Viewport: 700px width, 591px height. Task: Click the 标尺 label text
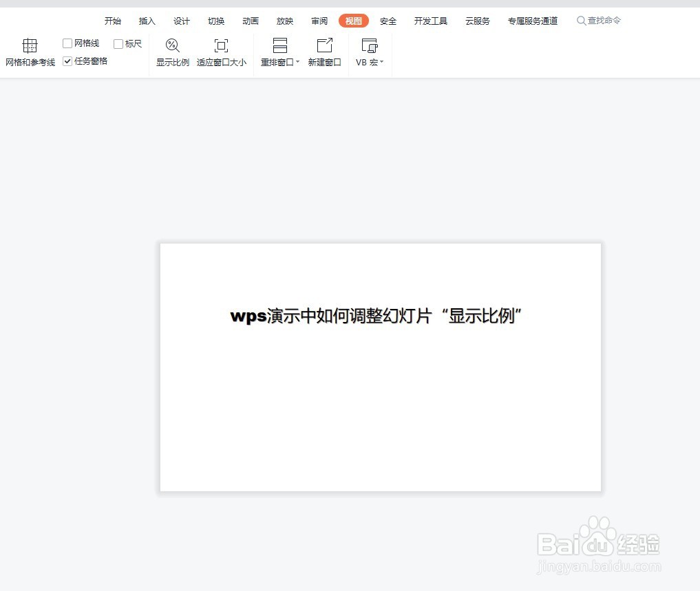point(134,44)
